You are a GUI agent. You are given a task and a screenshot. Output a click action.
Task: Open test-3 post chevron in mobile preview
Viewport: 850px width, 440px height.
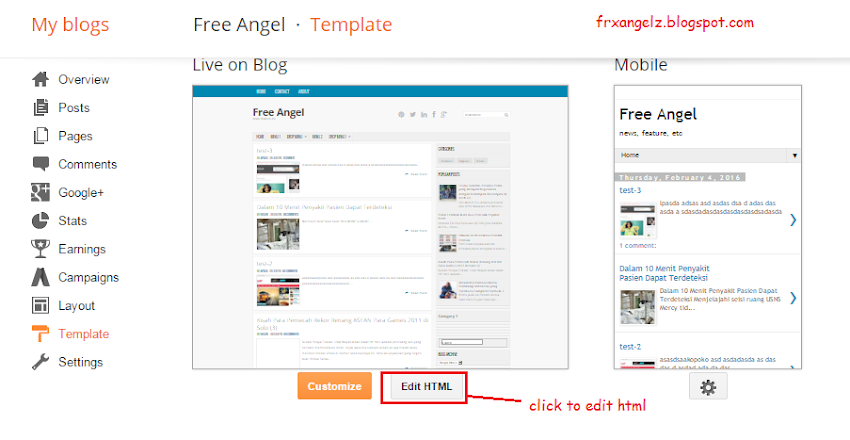(793, 219)
